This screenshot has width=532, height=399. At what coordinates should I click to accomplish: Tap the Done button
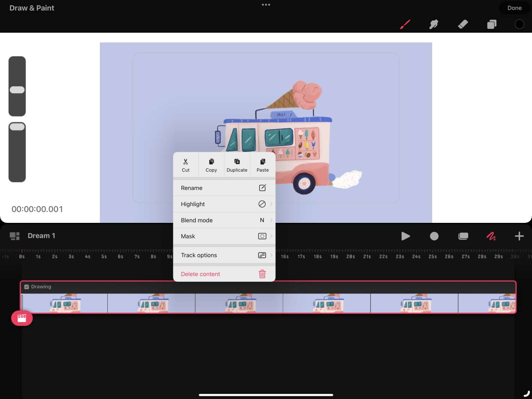(514, 8)
